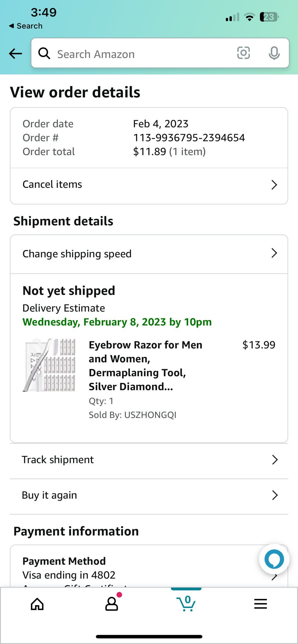The width and height of the screenshot is (298, 644).
Task: Open the account profile tab
Action: click(x=112, y=604)
